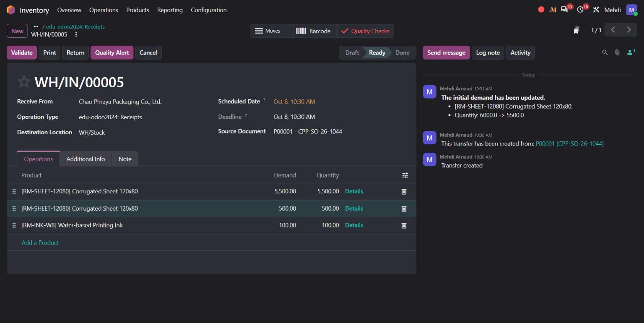Screen dimensions: 644x323
Task: Open Details for the 500.00 Corrugated Sheet line
Action: [x=354, y=208]
